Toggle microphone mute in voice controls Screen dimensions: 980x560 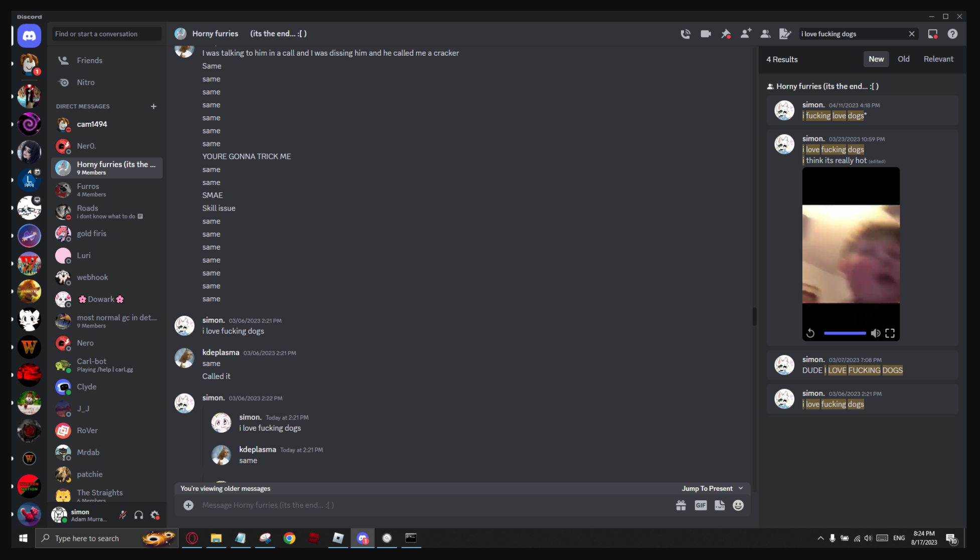[123, 515]
